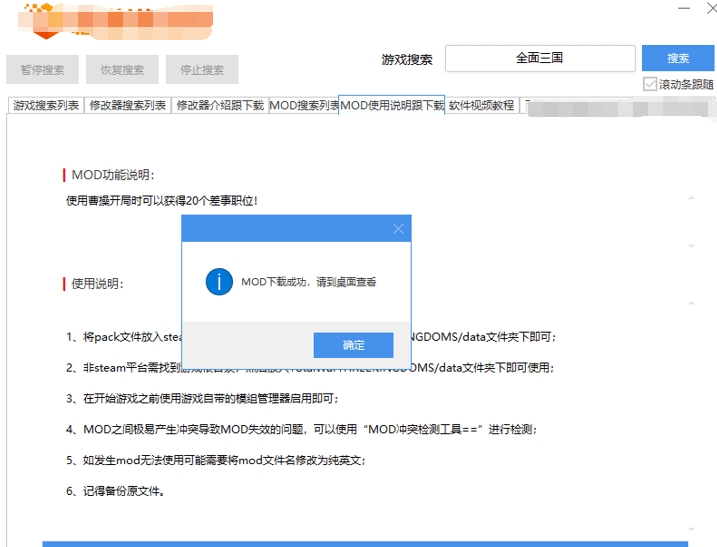The width and height of the screenshot is (717, 547).
Task: Click text 使用曹操开局时可以获得20个差事职位
Action: (162, 201)
